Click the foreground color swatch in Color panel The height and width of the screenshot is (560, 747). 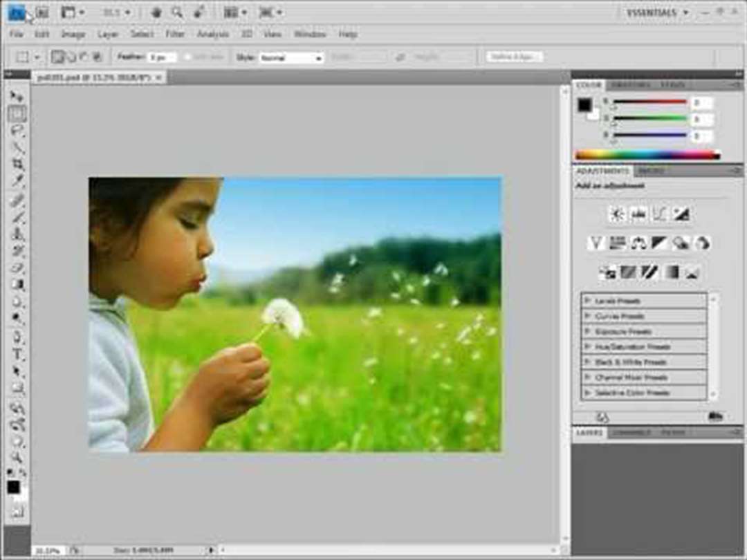(584, 105)
